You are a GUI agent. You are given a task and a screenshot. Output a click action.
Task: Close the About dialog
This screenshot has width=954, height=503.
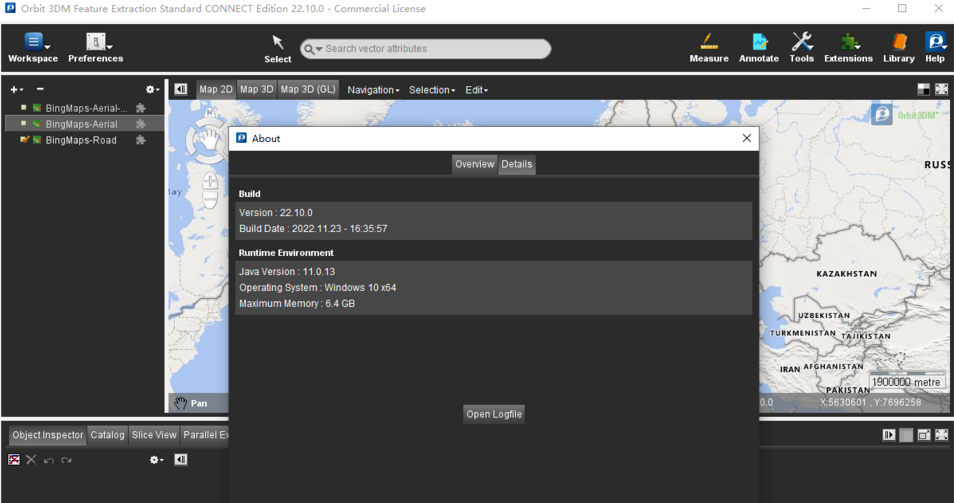pos(747,138)
